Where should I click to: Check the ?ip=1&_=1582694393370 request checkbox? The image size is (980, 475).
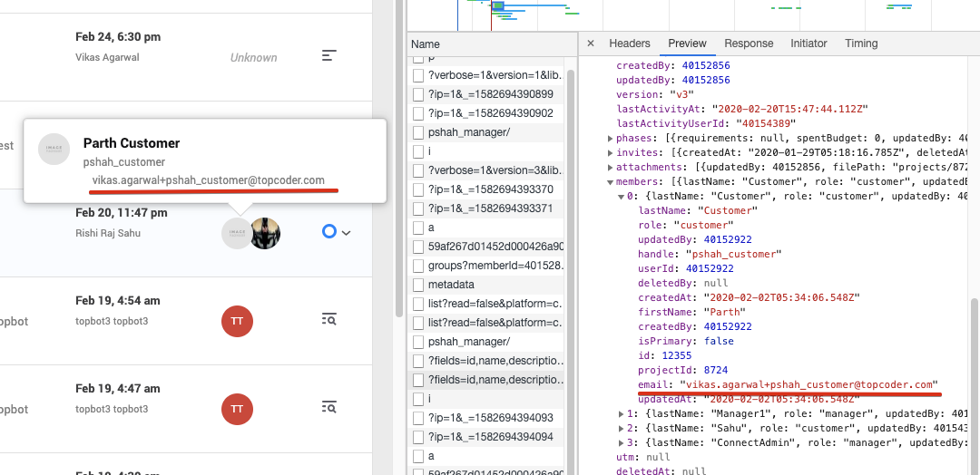418,189
